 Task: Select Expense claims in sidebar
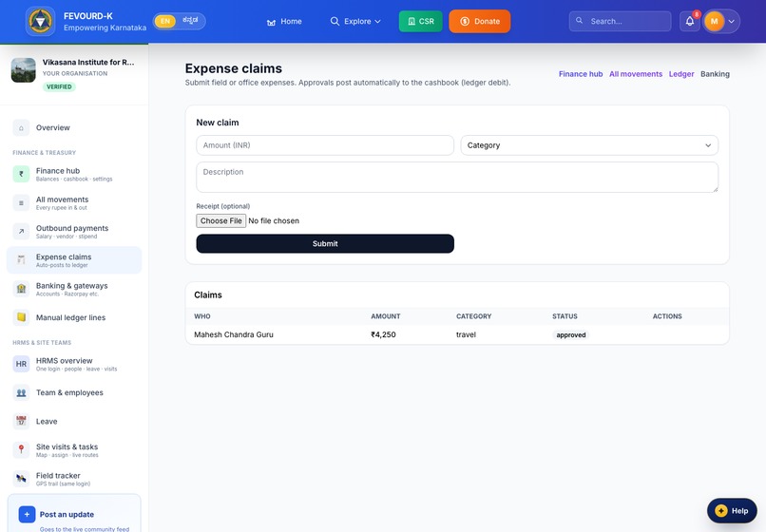[x=74, y=260]
